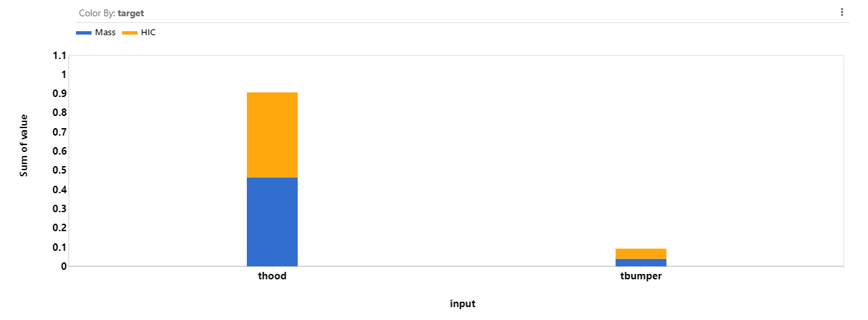Click the 1.1 y-axis tick label

coord(60,55)
